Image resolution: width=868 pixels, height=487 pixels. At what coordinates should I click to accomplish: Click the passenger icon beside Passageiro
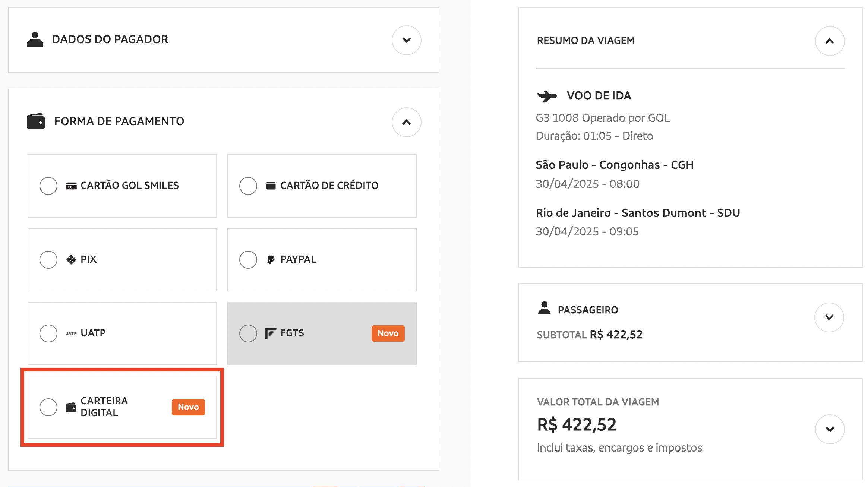[544, 308]
